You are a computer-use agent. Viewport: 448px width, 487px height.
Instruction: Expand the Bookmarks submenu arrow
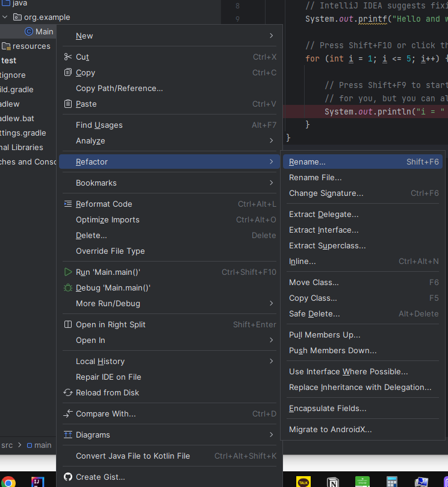click(272, 183)
